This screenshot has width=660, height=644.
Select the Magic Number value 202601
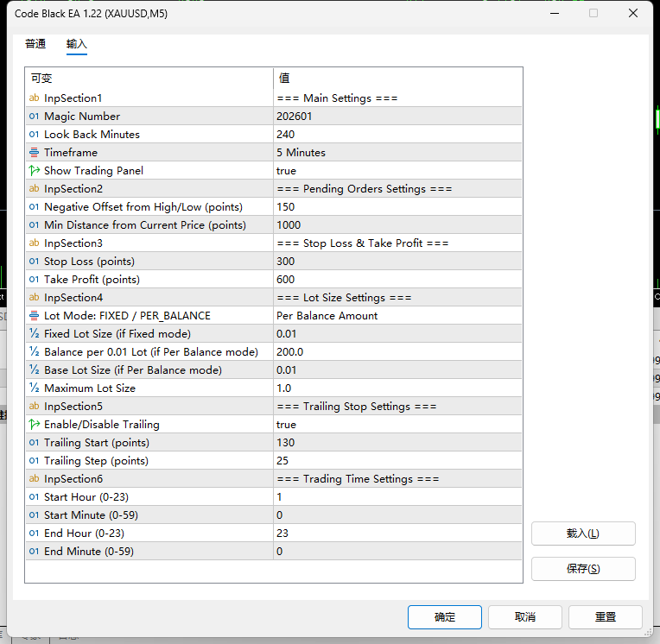[397, 116]
